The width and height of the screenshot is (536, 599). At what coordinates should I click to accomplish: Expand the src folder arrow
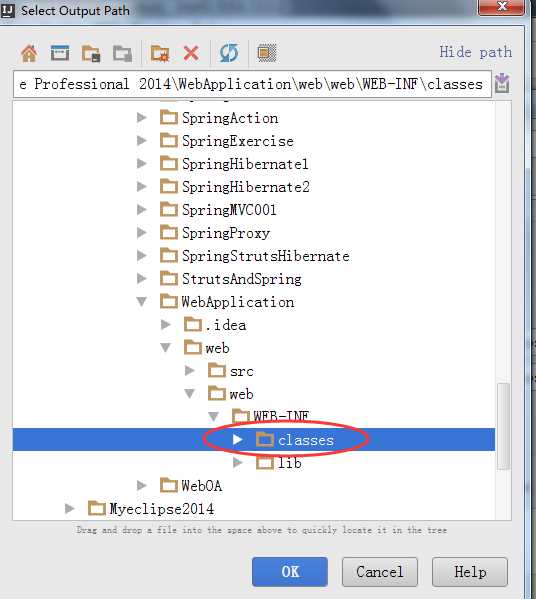tap(189, 371)
